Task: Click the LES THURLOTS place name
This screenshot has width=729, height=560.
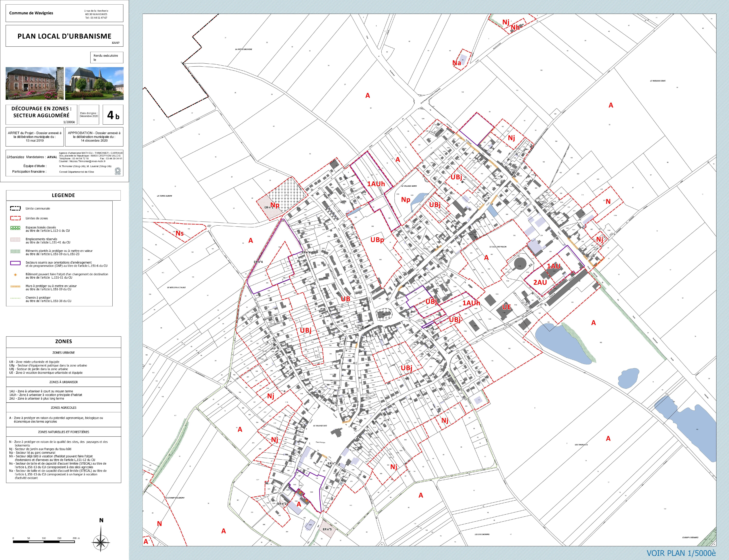Action: (581, 445)
